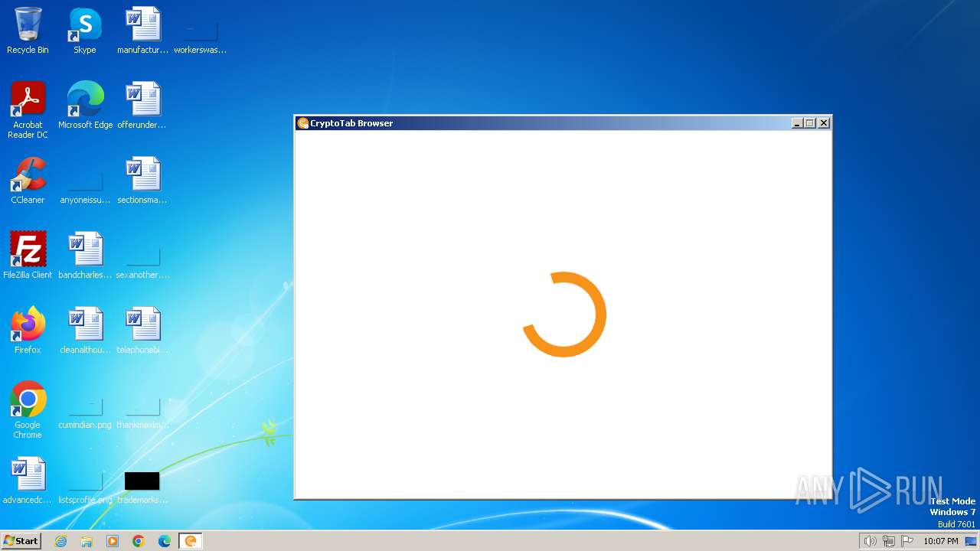Click the Start button
980x551 pixels.
(21, 541)
